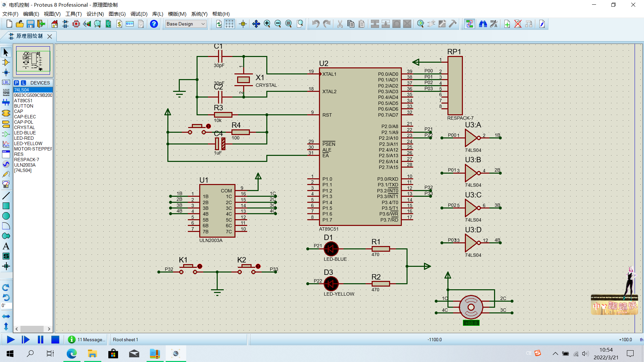Toggle wire autorouter icon in toolbar
644x362 pixels.
(x=469, y=24)
